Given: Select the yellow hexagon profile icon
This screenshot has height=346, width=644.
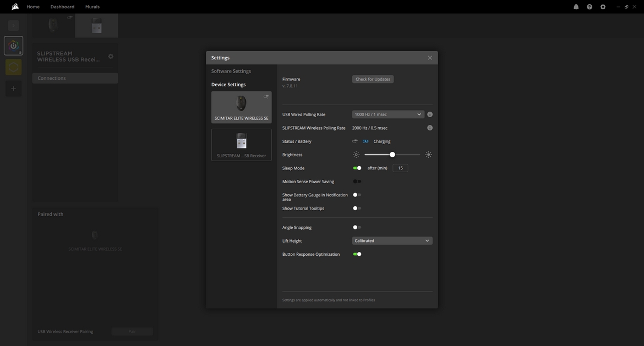Looking at the screenshot, I should pos(14,67).
